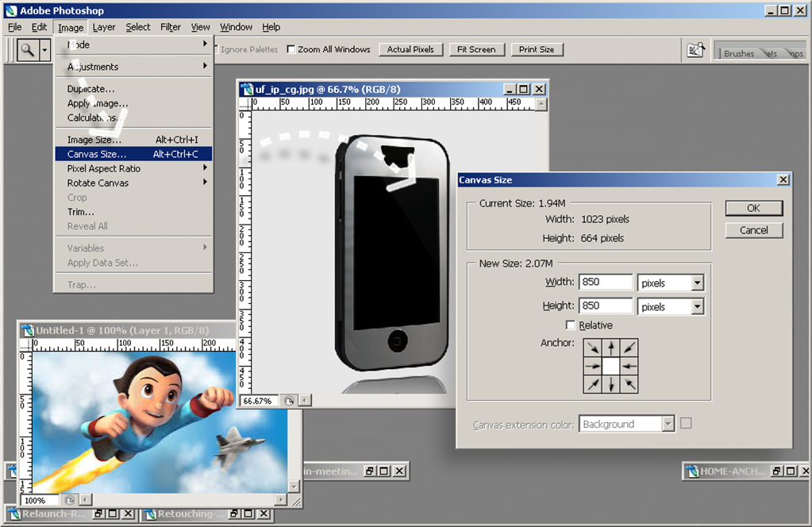
Task: Choose Image Size menu entry
Action: tap(133, 139)
